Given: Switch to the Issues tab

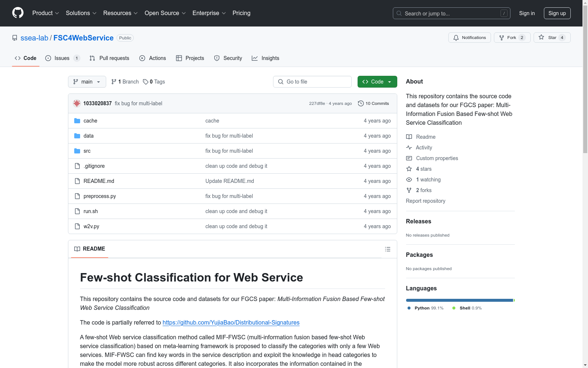Looking at the screenshot, I should (x=62, y=58).
